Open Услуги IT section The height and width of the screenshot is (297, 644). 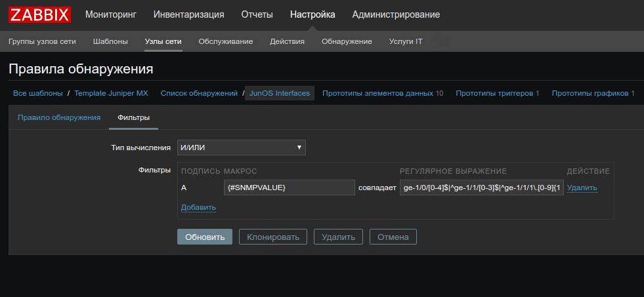(x=406, y=41)
